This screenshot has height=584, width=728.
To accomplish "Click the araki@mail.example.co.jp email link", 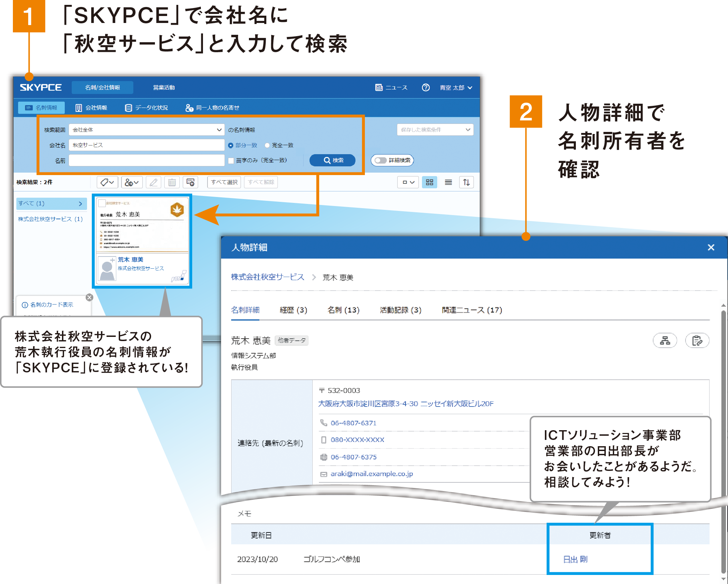I will (x=371, y=474).
